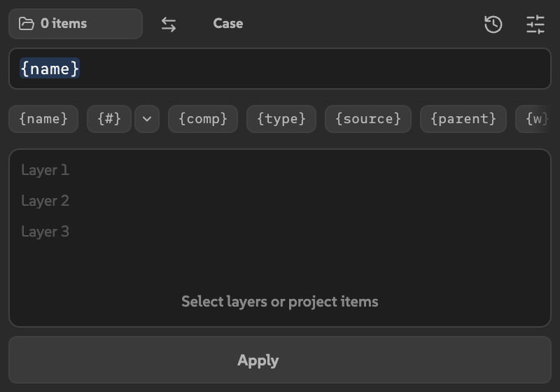
Task: Open the sliders settings icon
Action: [x=535, y=24]
